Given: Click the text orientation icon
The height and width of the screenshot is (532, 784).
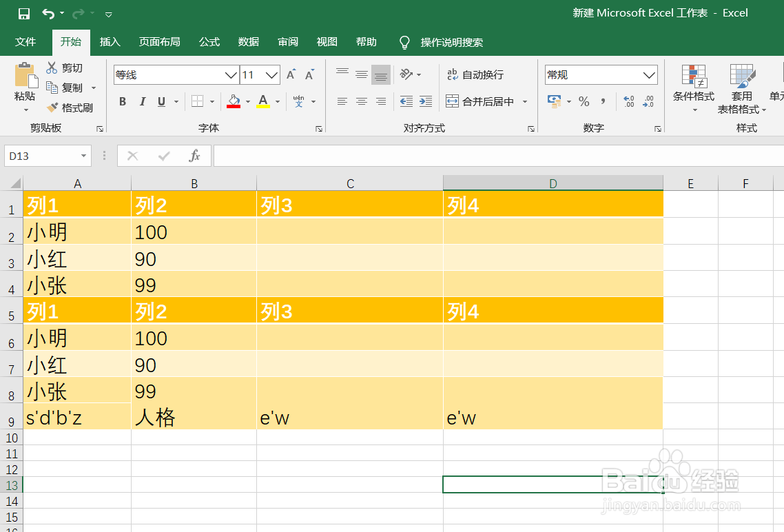Looking at the screenshot, I should 406,74.
